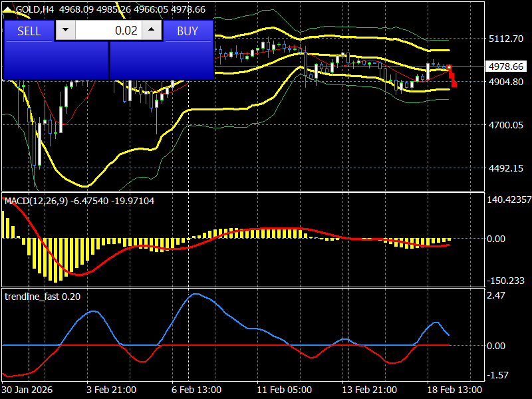Click the 0.02 volume input field
The width and height of the screenshot is (532, 399).
coord(108,30)
